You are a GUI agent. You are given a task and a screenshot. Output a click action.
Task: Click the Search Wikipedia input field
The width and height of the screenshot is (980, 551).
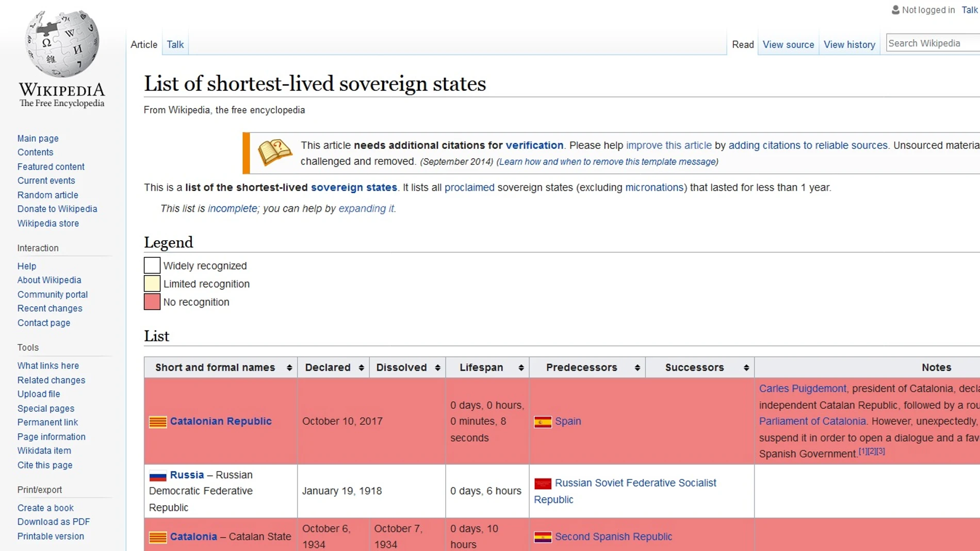[933, 43]
